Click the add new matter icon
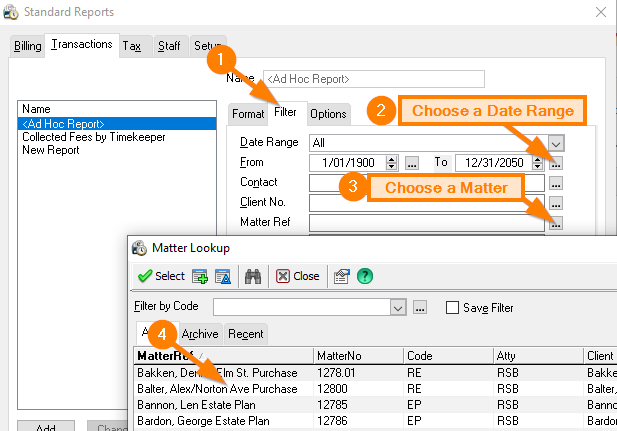The image size is (617, 431). pos(200,276)
